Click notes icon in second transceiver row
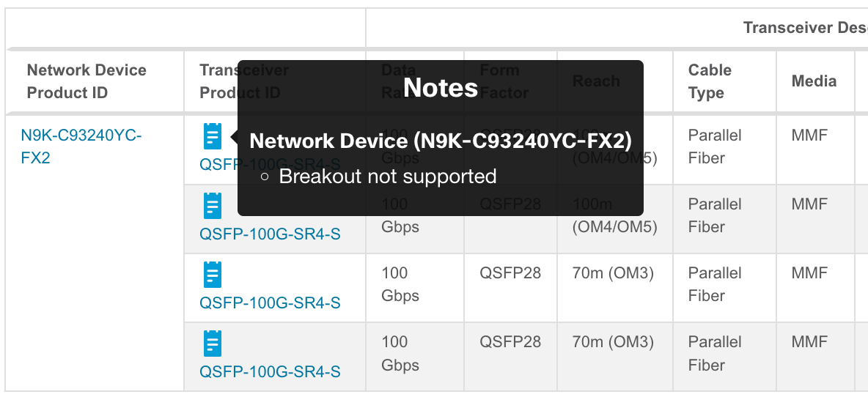 212,206
